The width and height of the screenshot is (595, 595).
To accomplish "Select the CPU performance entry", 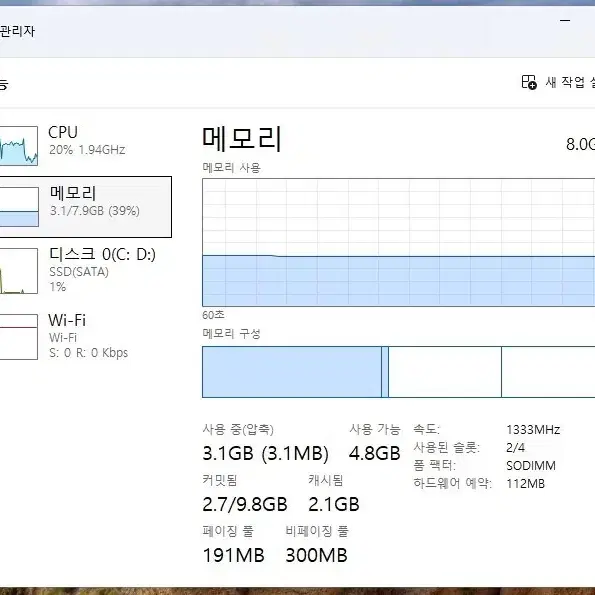I will (x=86, y=145).
